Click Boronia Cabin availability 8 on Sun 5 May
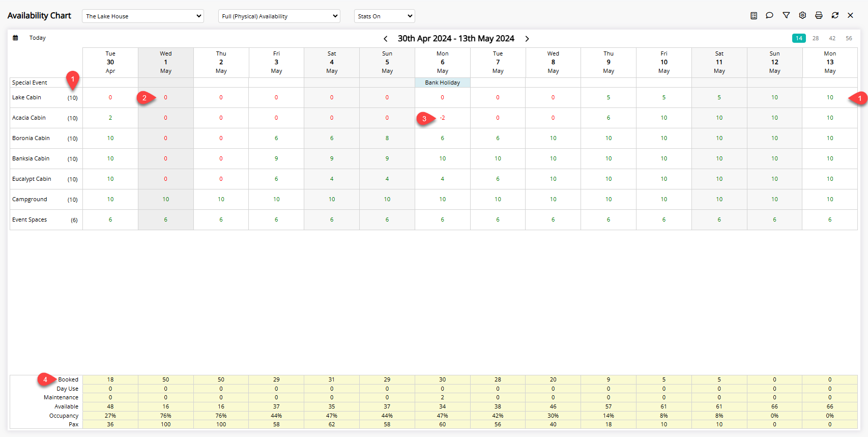Viewport: 868px width, 437px height. tap(387, 138)
